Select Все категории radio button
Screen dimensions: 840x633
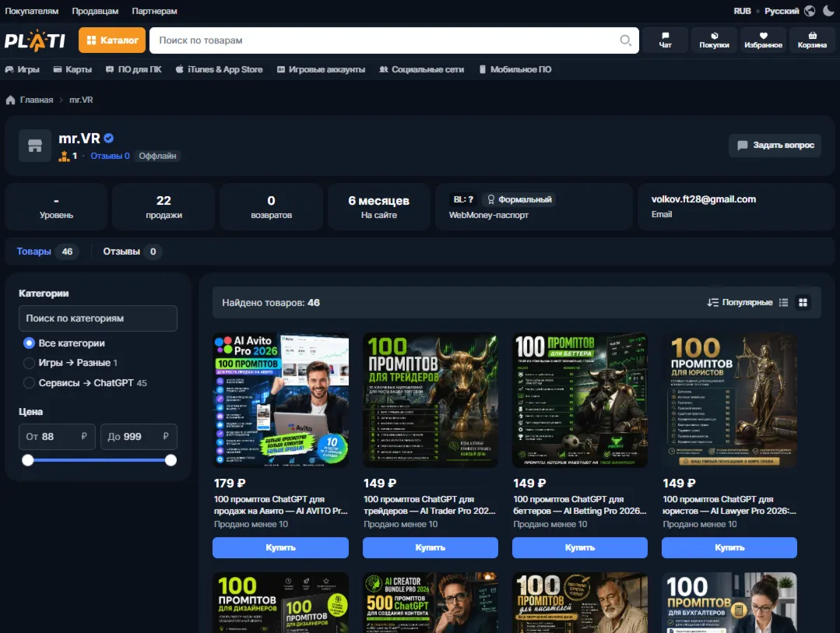[29, 343]
